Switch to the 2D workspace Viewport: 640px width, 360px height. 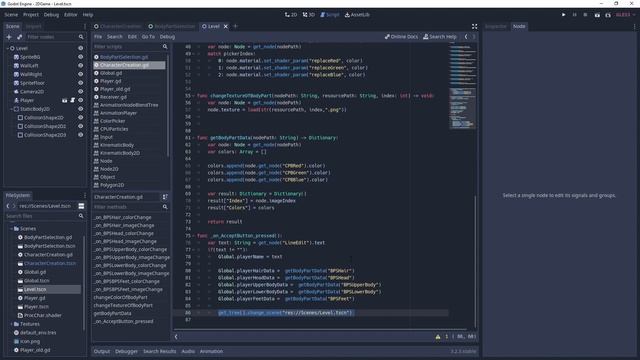[291, 15]
